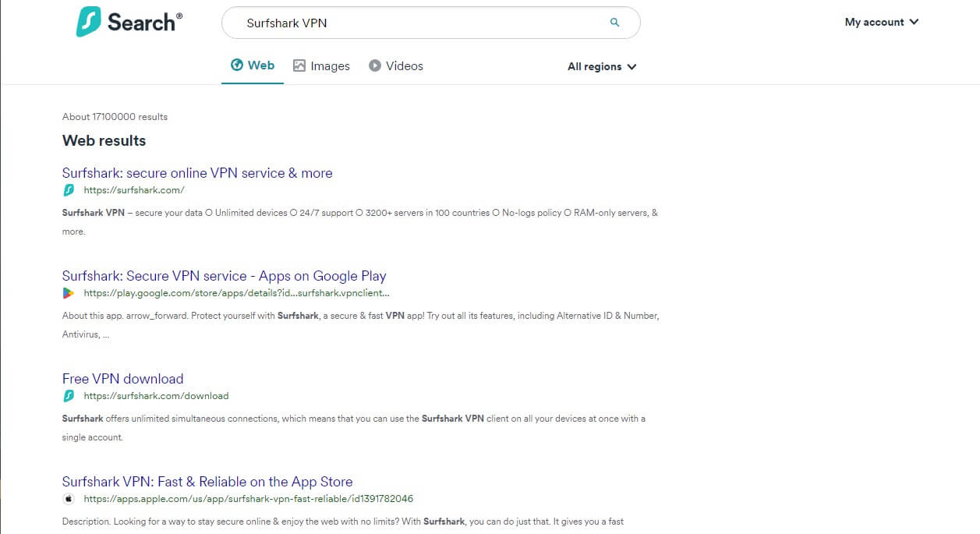
Task: Click the Surfshark favicon beside download URL
Action: 69,396
